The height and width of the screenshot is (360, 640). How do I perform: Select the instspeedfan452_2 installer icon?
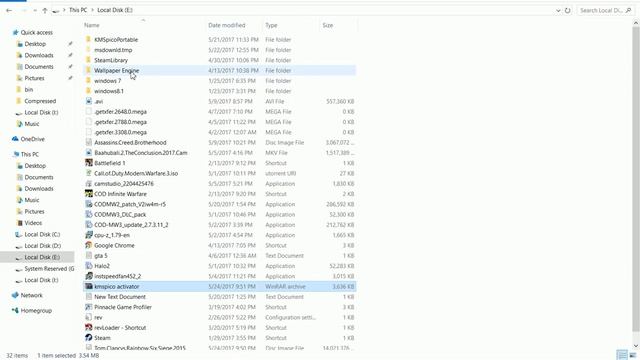[x=89, y=276]
